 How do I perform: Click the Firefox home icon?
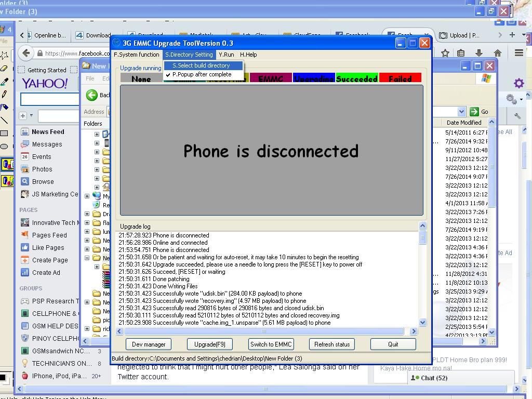tap(497, 53)
